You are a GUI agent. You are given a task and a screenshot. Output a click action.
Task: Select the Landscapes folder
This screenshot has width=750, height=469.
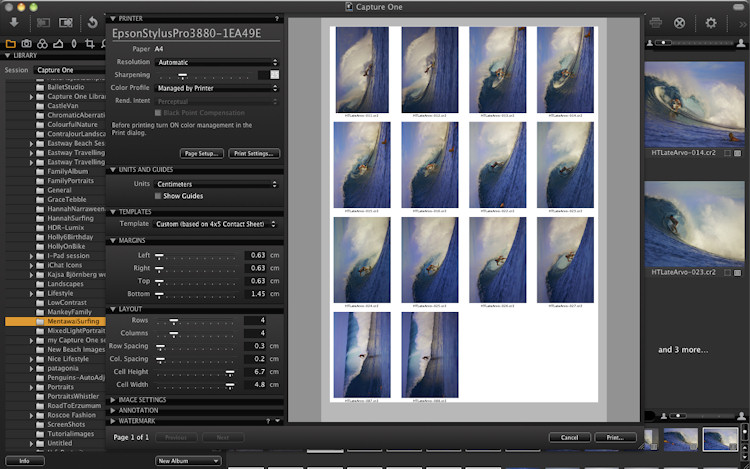coord(65,284)
